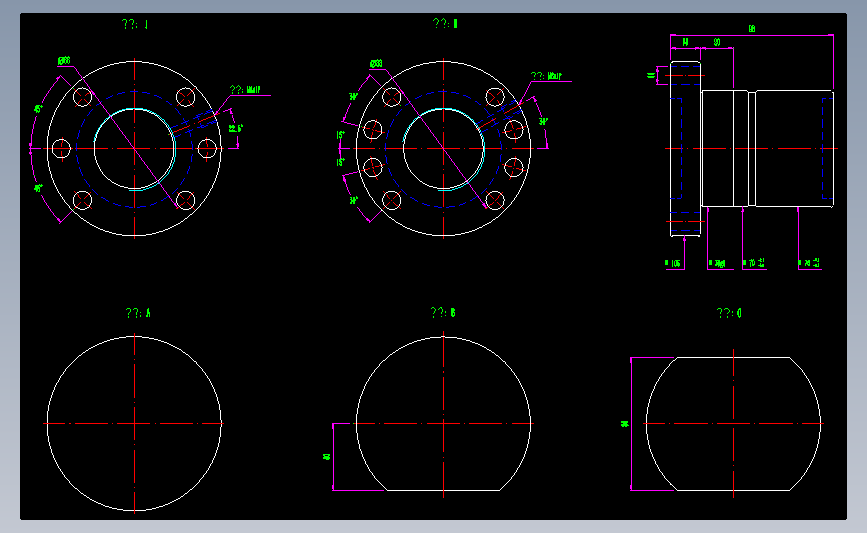Select the "??: C" view title text

click(x=729, y=313)
